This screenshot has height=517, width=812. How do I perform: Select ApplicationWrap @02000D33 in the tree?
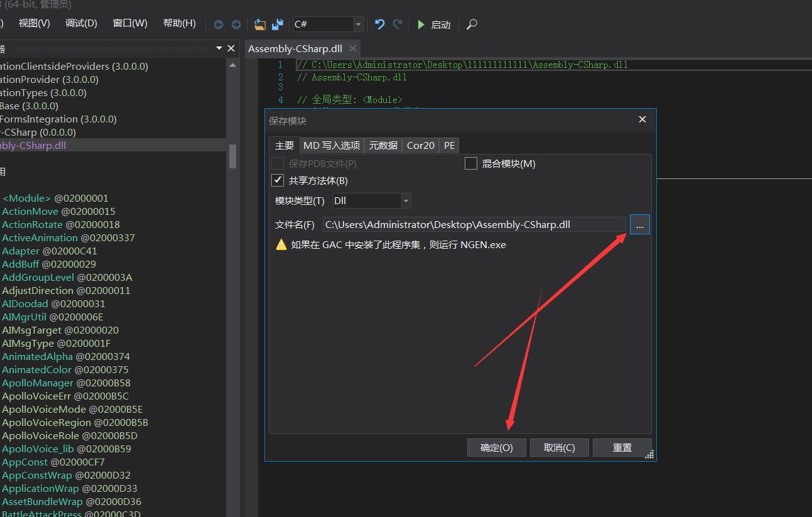(x=70, y=488)
